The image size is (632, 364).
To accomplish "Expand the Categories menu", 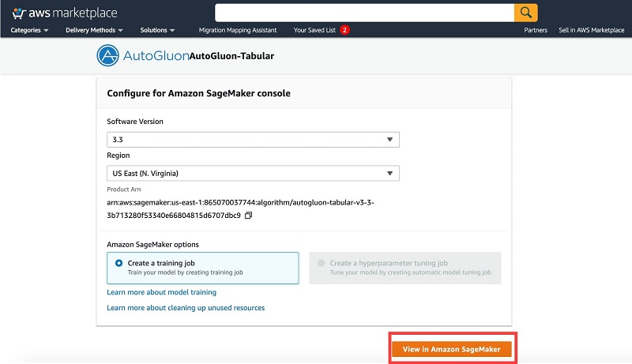I will tap(29, 30).
